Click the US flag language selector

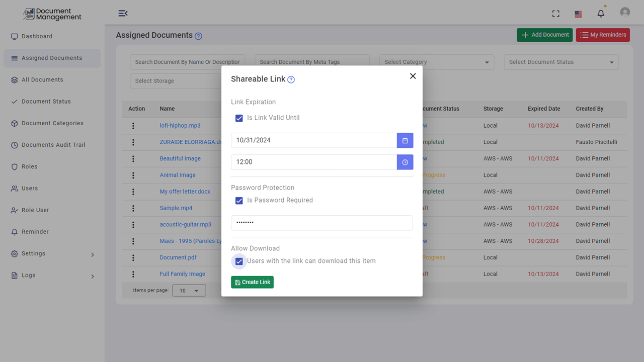(x=578, y=14)
